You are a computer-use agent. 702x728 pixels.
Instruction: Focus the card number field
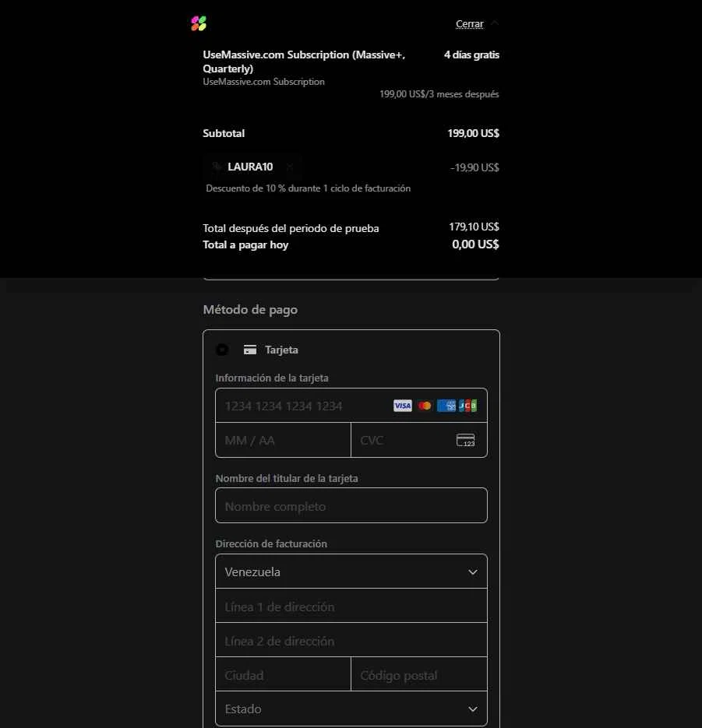351,406
